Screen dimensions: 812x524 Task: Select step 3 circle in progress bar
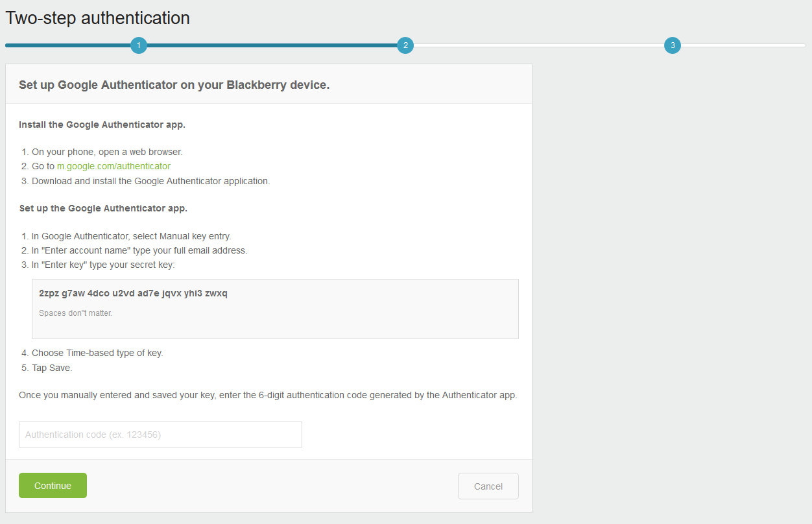coord(673,45)
